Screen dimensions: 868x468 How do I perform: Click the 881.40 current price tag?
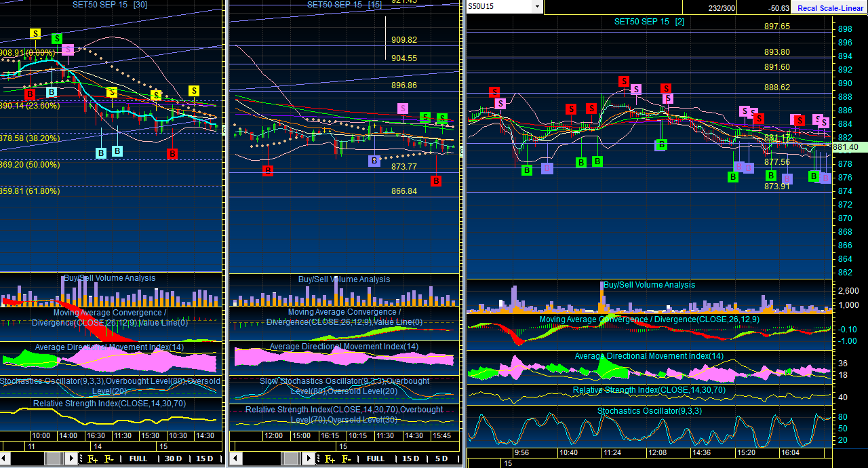tap(850, 147)
